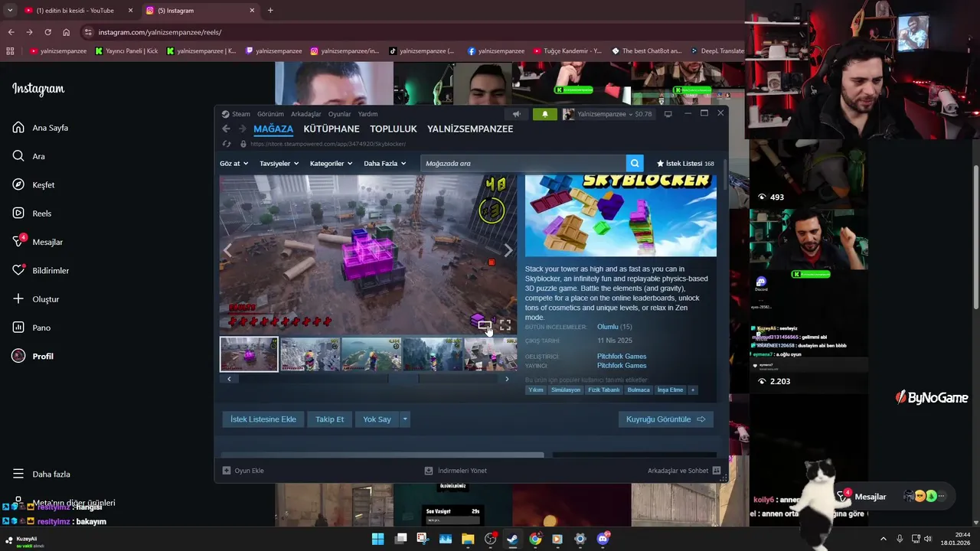Open Instagram Pano dashboard icon

click(x=18, y=328)
